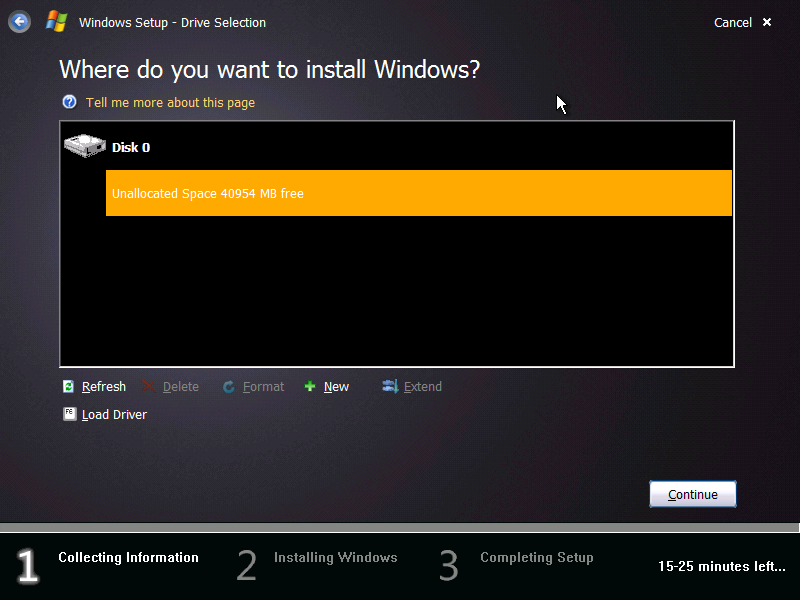Open Tell me more about this page

170,103
